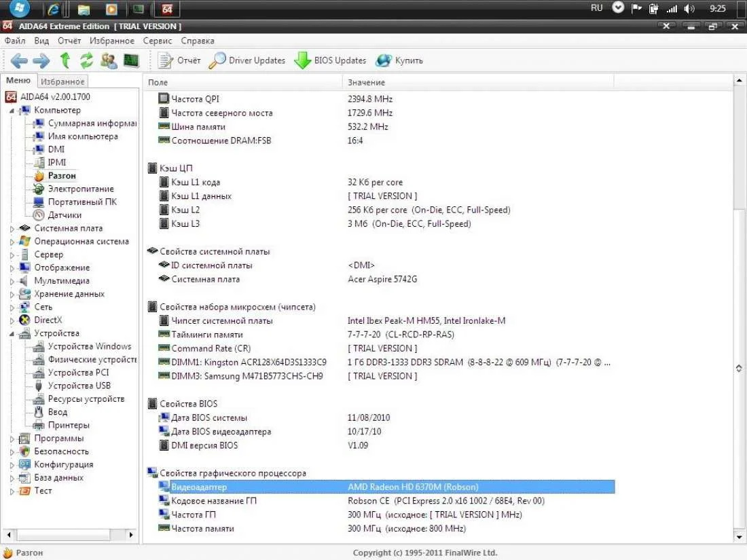Open BIOS Updates with green arrow
This screenshot has width=747, height=560.
point(331,61)
